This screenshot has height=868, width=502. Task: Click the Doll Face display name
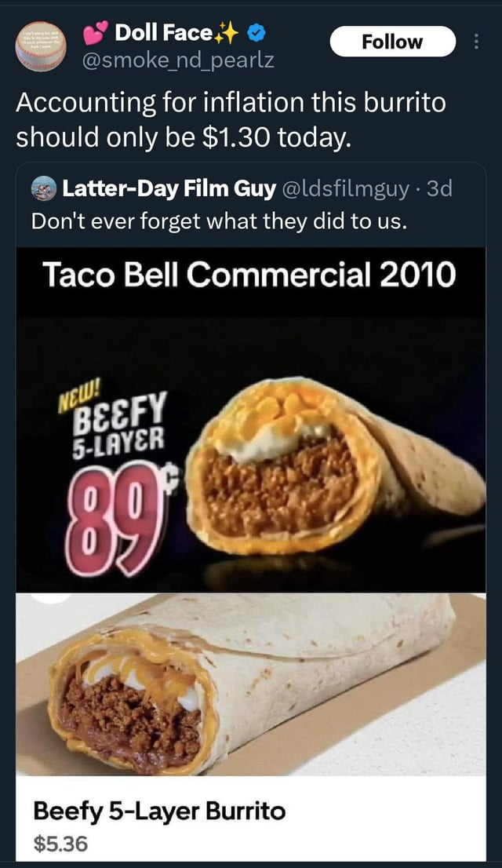pos(164,33)
